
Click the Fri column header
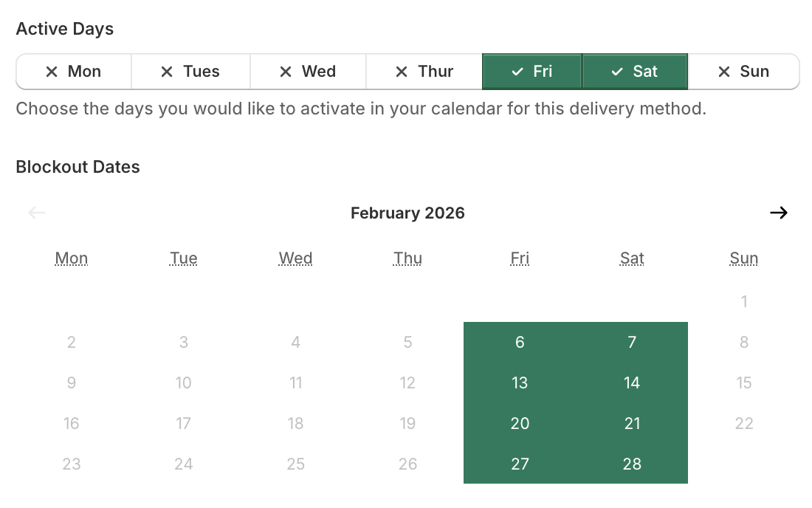[520, 258]
